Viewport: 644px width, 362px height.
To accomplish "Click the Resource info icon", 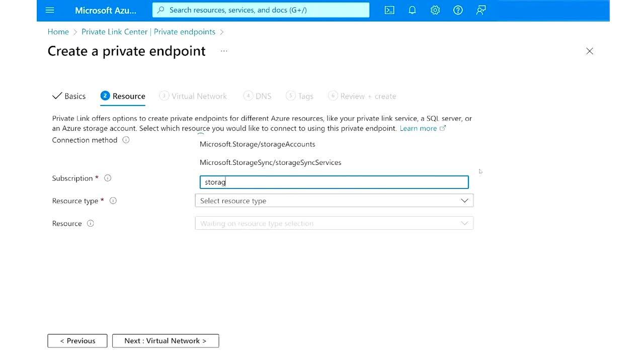I will click(x=91, y=223).
